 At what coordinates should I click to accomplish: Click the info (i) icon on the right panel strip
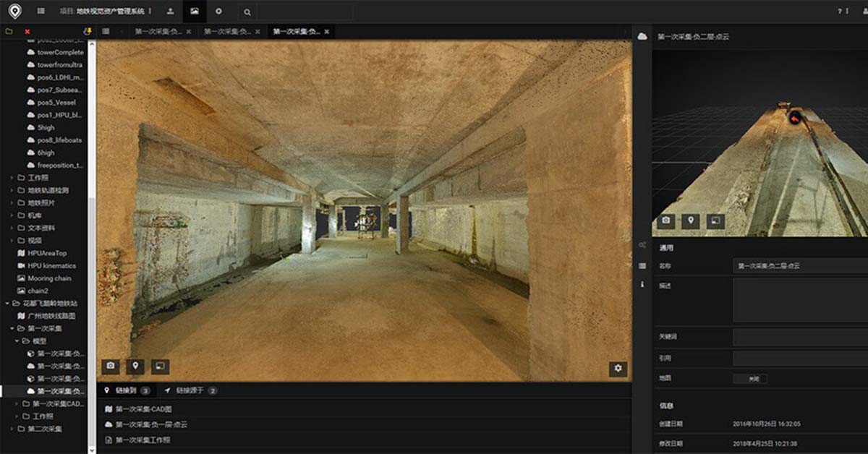click(641, 285)
